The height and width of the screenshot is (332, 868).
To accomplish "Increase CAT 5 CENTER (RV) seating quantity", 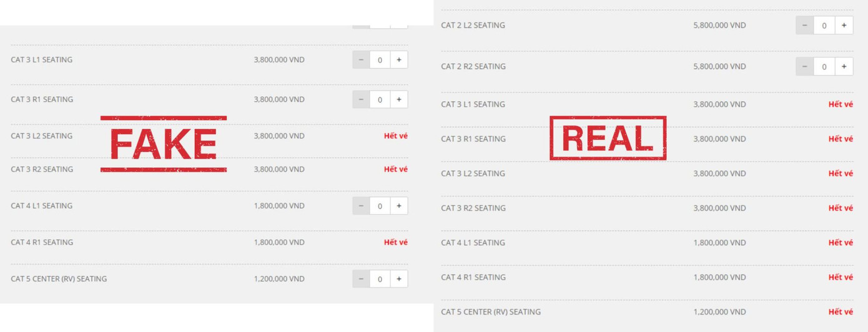I will pos(399,279).
